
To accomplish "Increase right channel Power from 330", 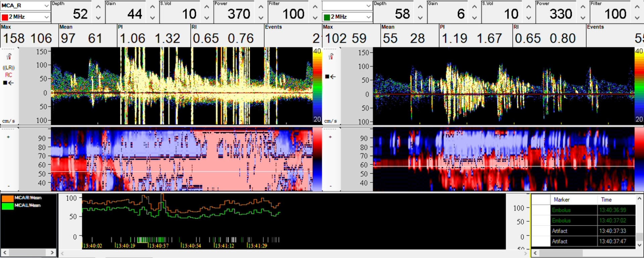I will point(583,6).
